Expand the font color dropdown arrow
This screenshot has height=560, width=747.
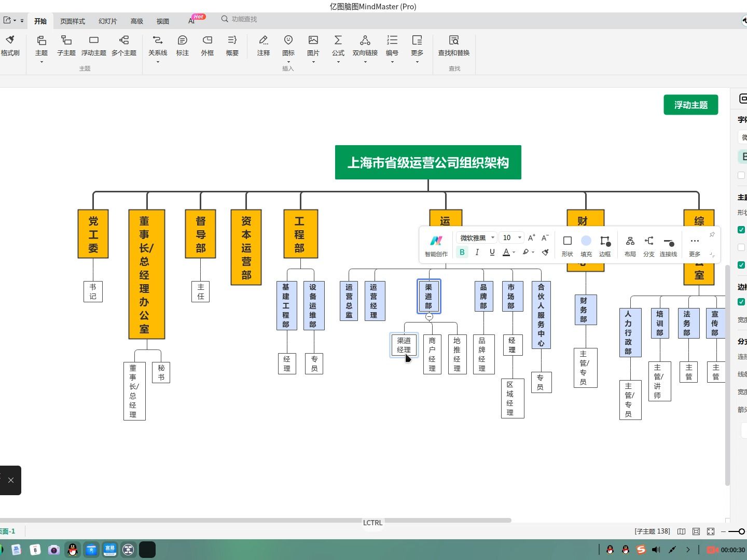pos(514,253)
